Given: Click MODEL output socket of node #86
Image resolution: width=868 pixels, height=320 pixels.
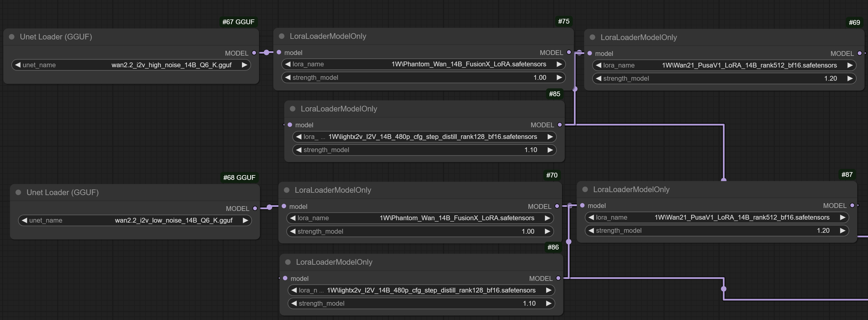Looking at the screenshot, I should 558,278.
